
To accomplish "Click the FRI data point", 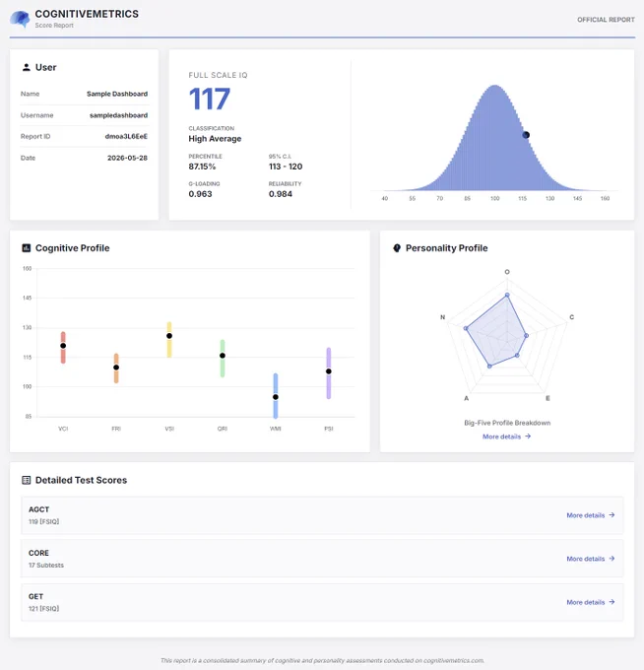I will tap(116, 368).
